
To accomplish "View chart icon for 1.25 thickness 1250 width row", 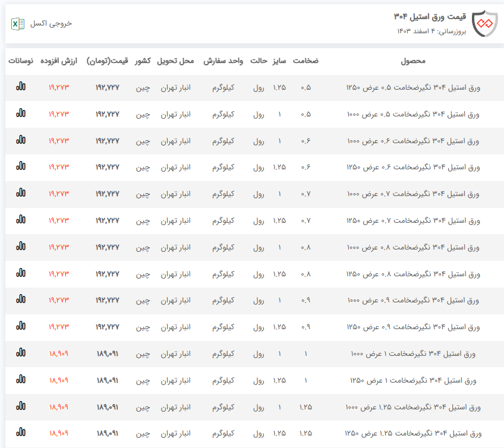I will pos(21,433).
